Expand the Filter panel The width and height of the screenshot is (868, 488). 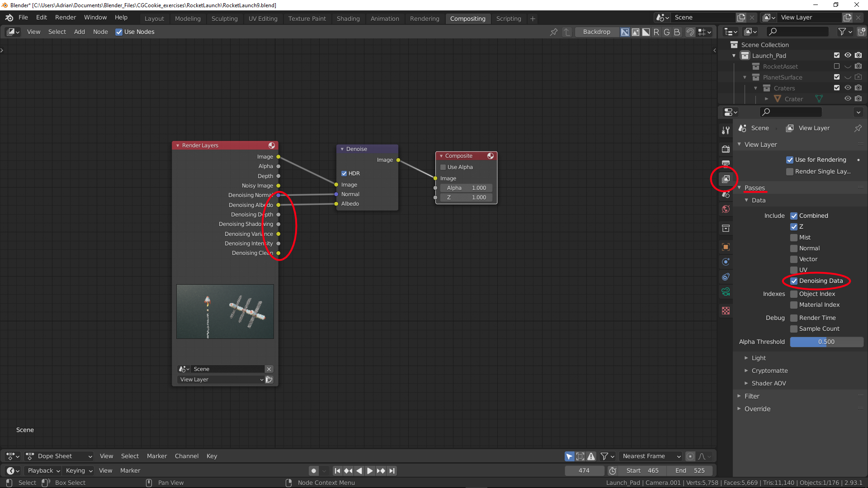pos(752,396)
